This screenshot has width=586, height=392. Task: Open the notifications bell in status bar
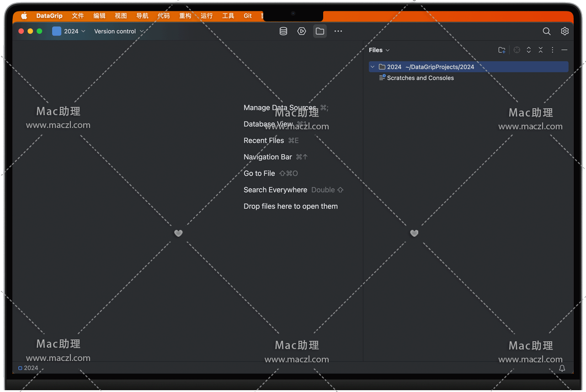point(562,368)
